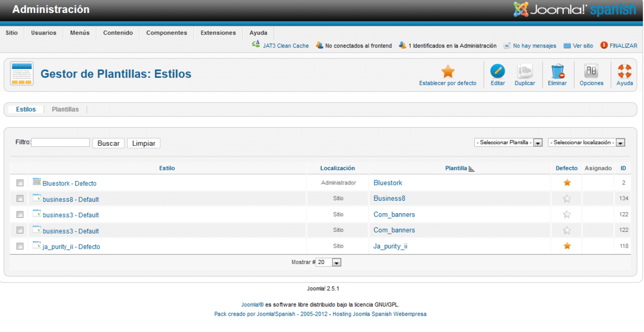This screenshot has width=644, height=332.
Task: Click the JAT3 Clean Cache icon
Action: pos(256,45)
